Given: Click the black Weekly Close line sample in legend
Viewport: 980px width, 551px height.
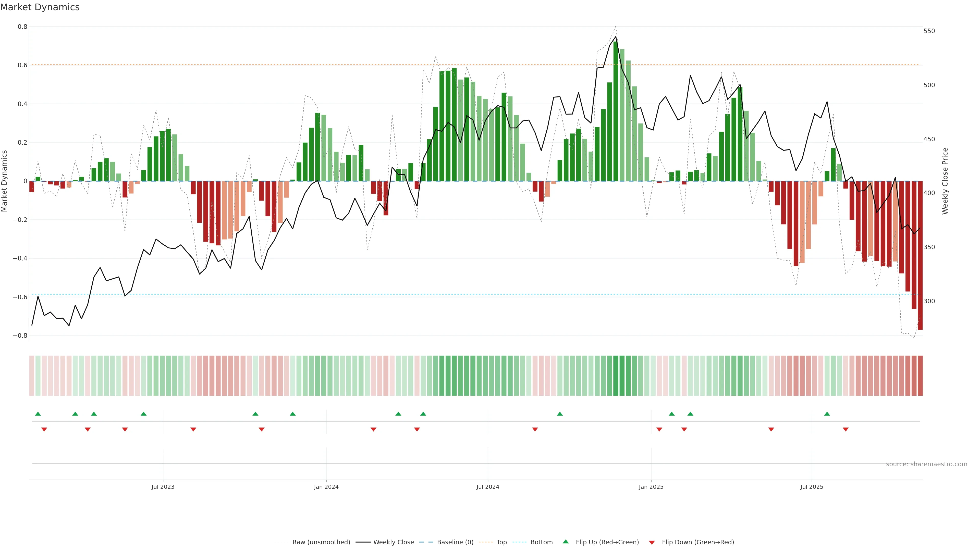Looking at the screenshot, I should [363, 542].
